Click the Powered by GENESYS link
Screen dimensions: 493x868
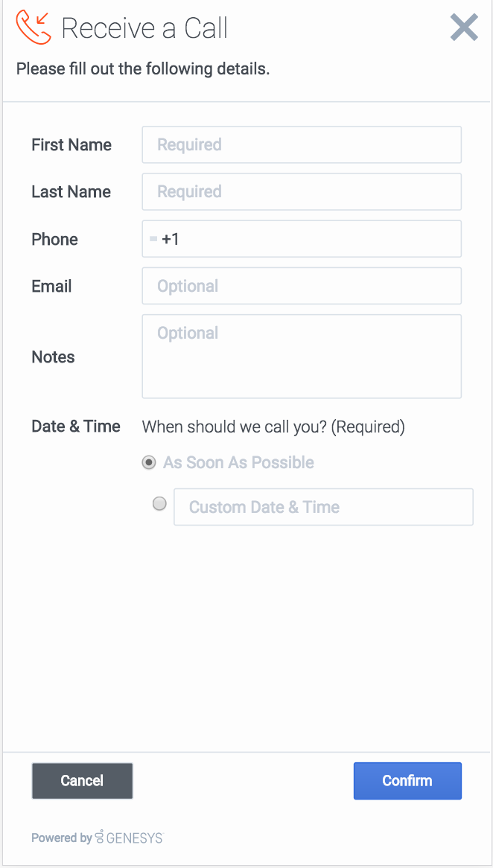(96, 837)
